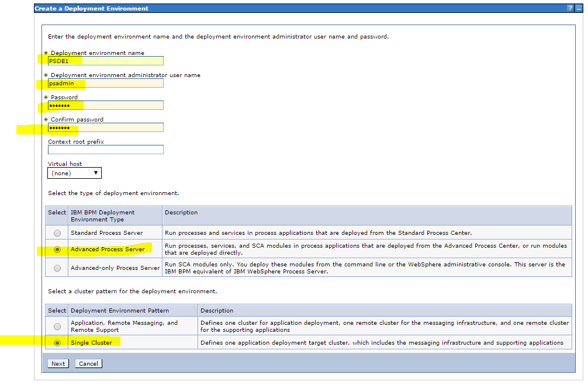Click 'Select the type of deployment environment.' text

(x=113, y=193)
